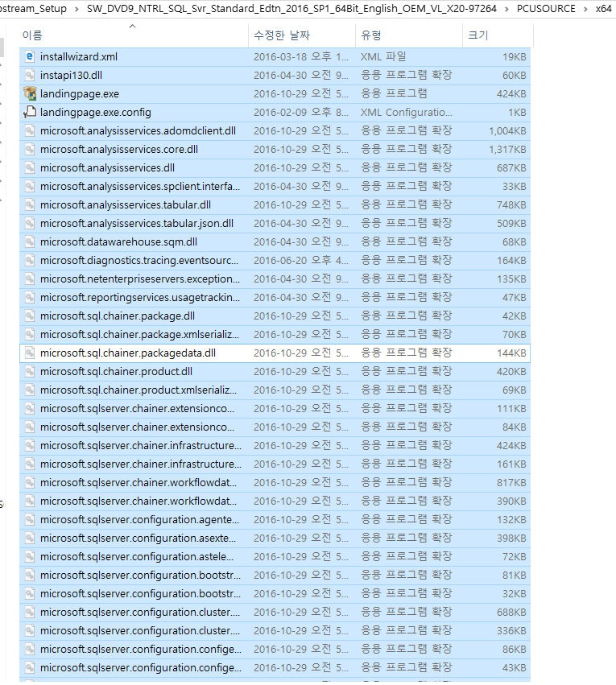Click the 응용 프로그램 type of landingpage.exe
Image resolution: width=616 pixels, height=685 pixels.
coord(394,93)
